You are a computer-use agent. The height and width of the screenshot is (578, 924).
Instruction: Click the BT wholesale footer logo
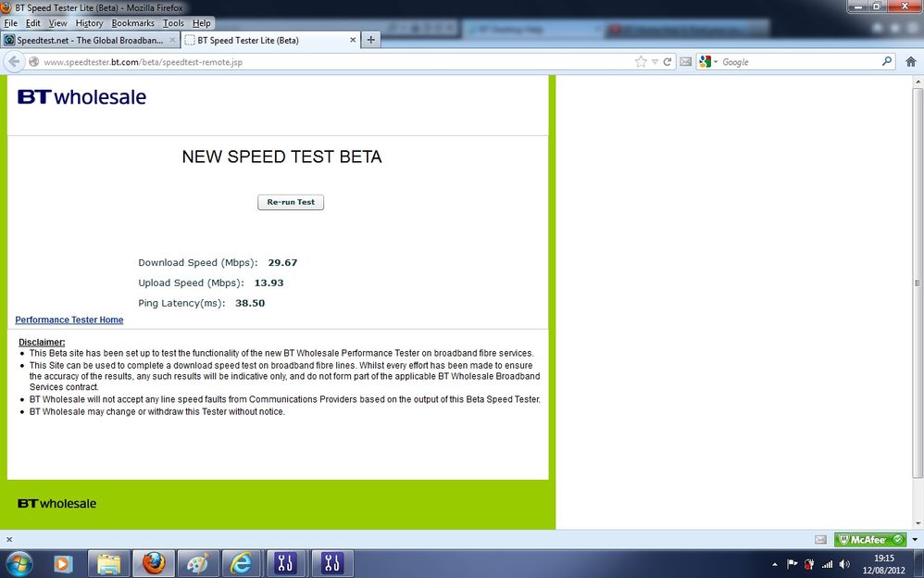(x=56, y=504)
